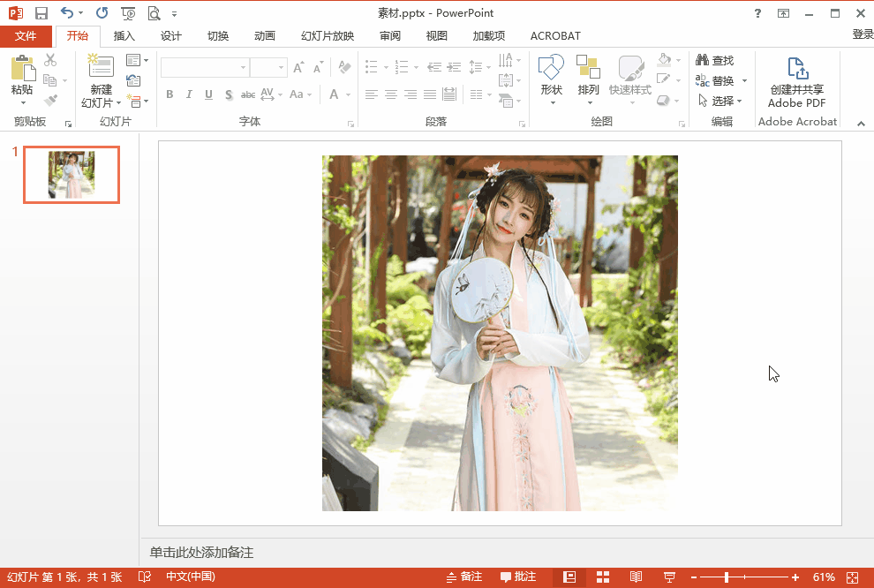Start slideshow from status bar icon
Screen dimensions: 874x588
(x=669, y=577)
